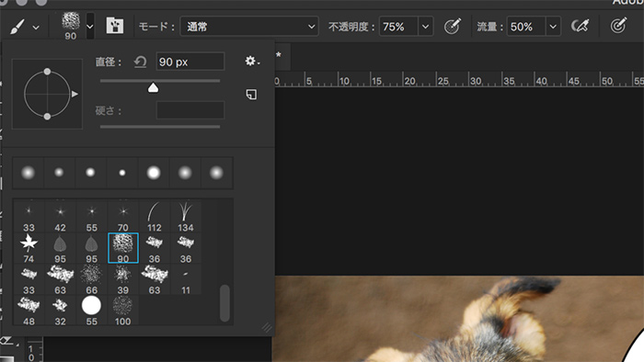Viewport: 644px width, 362px height.
Task: Open the tool preset picker chevron
Action: 36,28
